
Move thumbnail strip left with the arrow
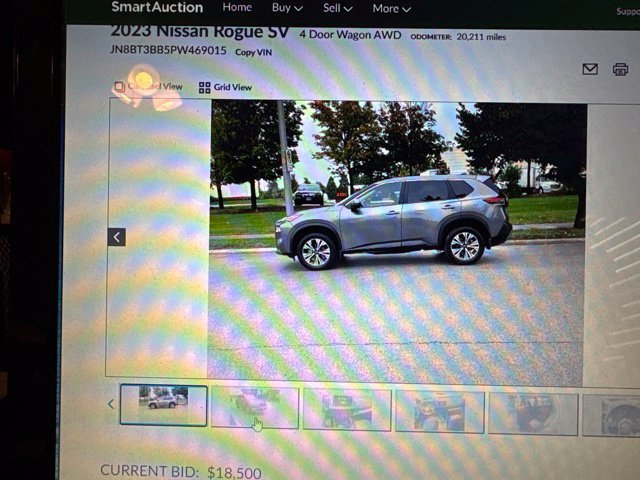point(111,404)
